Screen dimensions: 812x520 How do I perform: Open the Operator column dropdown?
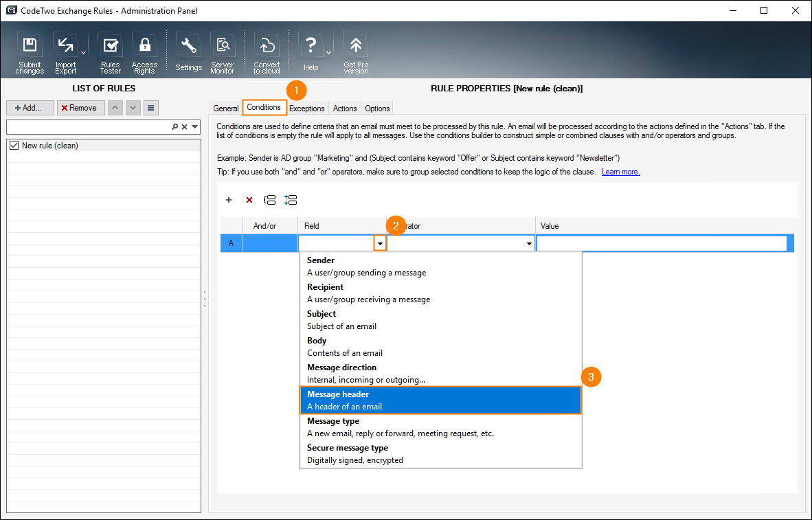[x=529, y=243]
